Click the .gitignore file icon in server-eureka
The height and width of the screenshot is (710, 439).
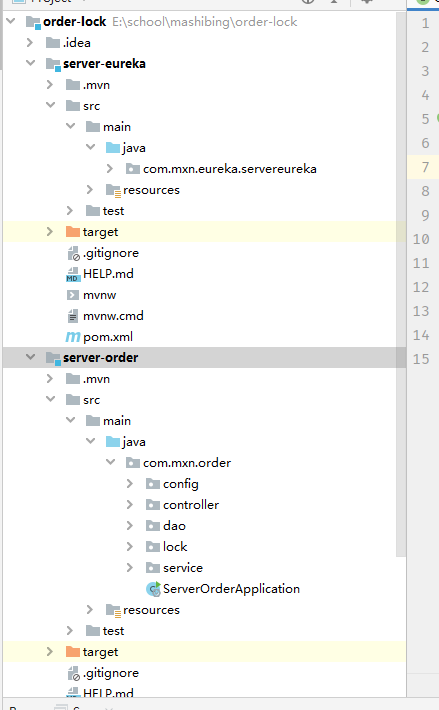click(x=73, y=253)
